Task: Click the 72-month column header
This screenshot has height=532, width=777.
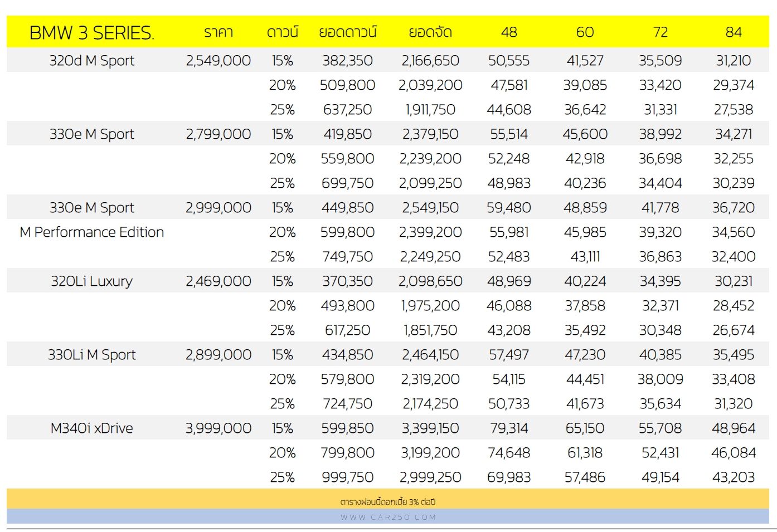Action: [x=661, y=32]
